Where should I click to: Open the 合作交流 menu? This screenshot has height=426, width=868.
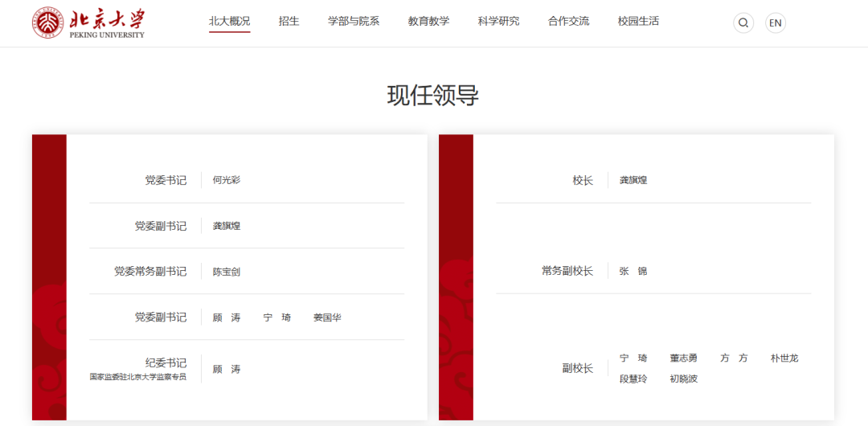[x=568, y=22]
